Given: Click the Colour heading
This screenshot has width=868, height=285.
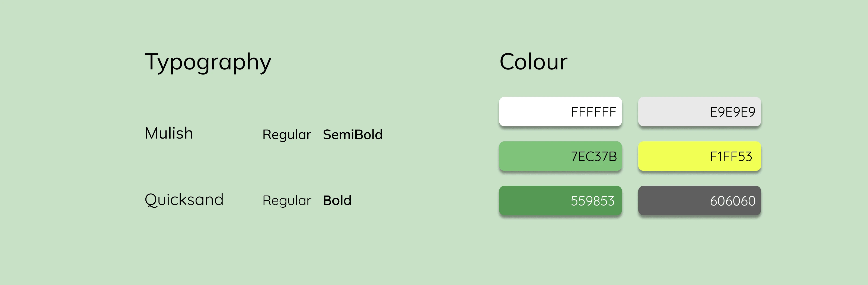Looking at the screenshot, I should [x=533, y=62].
